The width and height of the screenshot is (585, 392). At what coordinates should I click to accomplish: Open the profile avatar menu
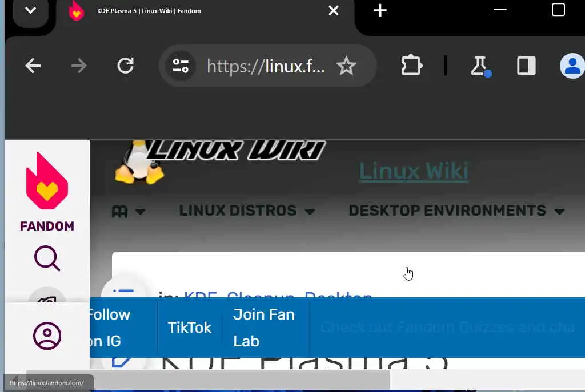[x=572, y=66]
